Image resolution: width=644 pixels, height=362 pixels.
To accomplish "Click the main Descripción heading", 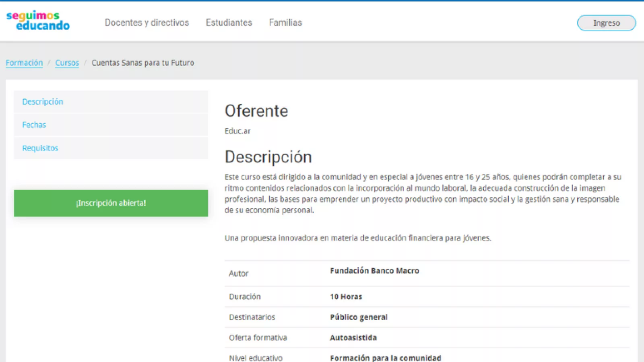I will point(268,157).
